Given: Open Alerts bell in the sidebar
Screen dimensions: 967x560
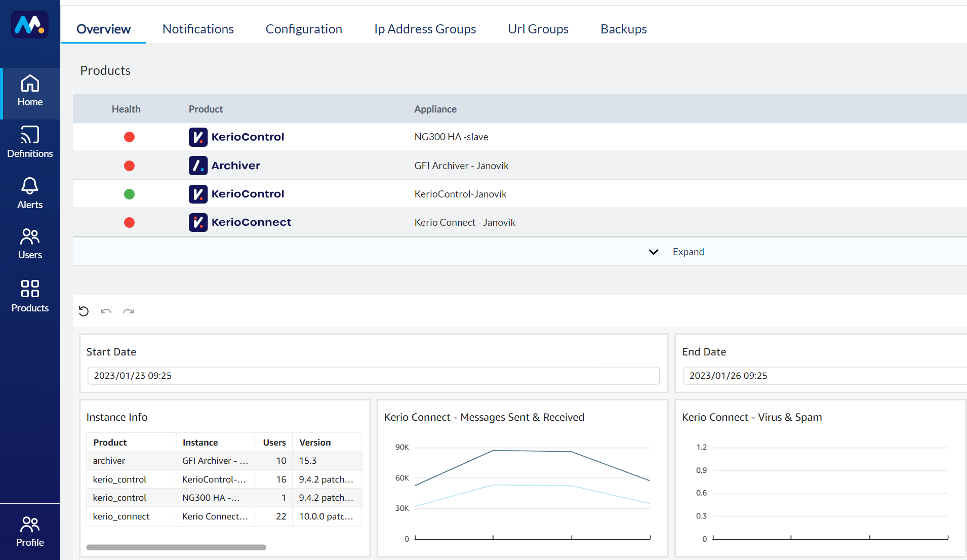Looking at the screenshot, I should pyautogui.click(x=30, y=193).
